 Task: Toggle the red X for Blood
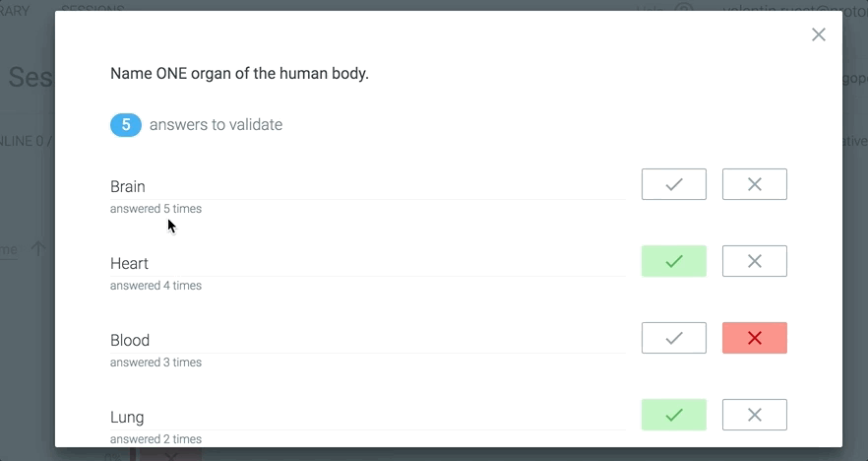pyautogui.click(x=755, y=338)
